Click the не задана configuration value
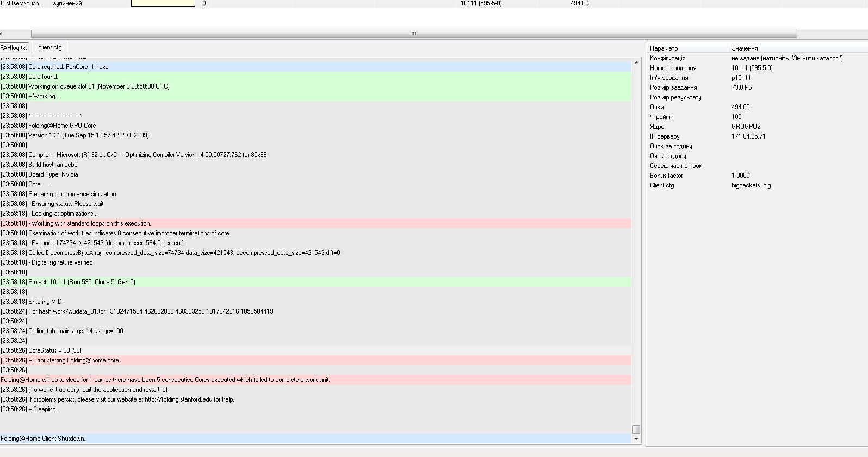The image size is (868, 457). click(x=787, y=58)
